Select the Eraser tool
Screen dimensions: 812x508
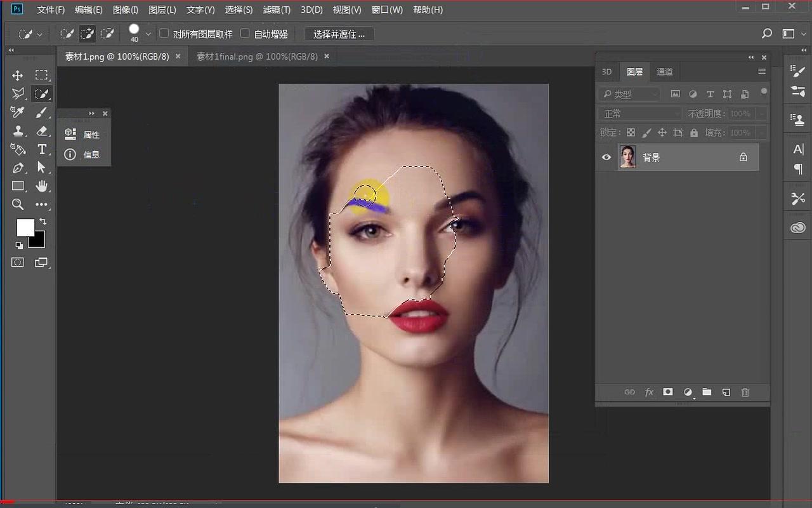[41, 131]
